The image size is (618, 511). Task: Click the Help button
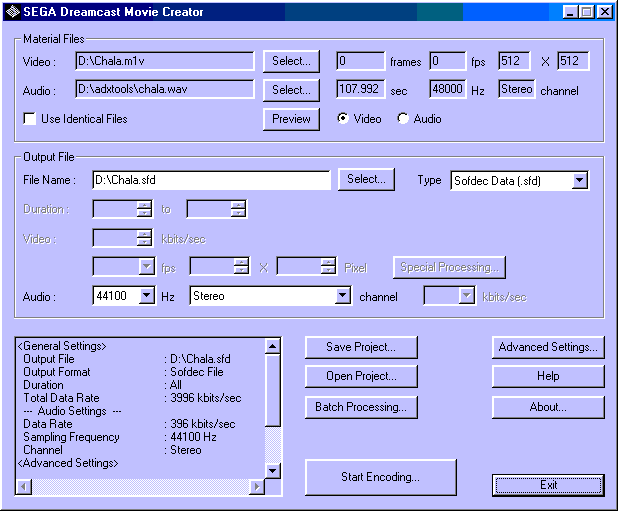(548, 376)
